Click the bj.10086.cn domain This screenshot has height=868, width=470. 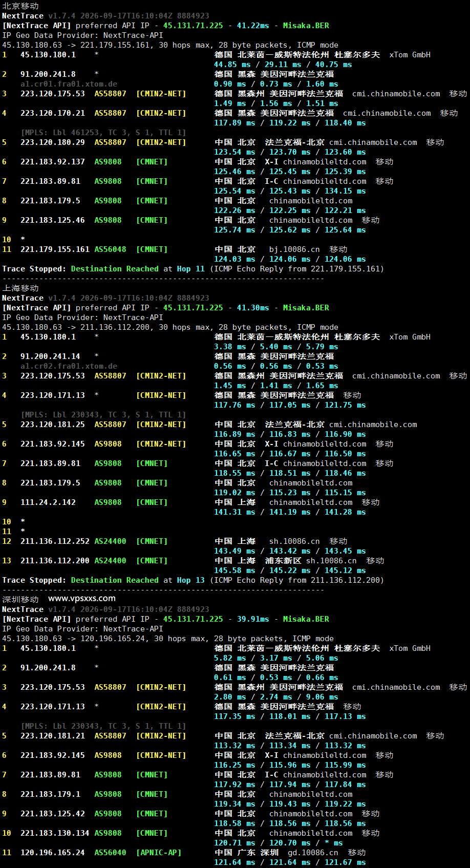click(x=294, y=249)
